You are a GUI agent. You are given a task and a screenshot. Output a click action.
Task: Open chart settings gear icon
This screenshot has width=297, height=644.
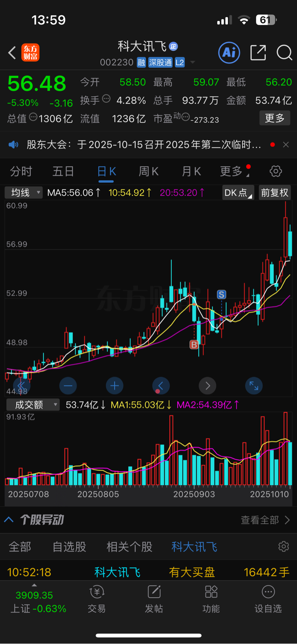tap(276, 171)
